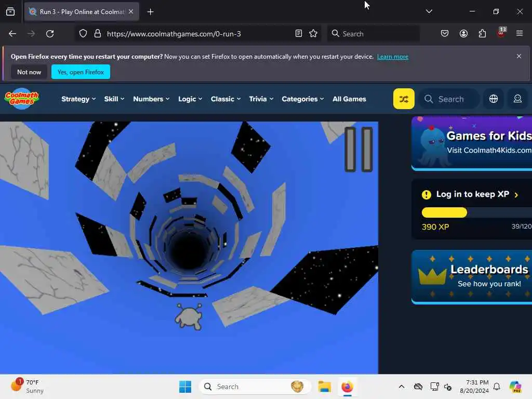Show hidden system tray icons
The width and height of the screenshot is (532, 399).
402,387
